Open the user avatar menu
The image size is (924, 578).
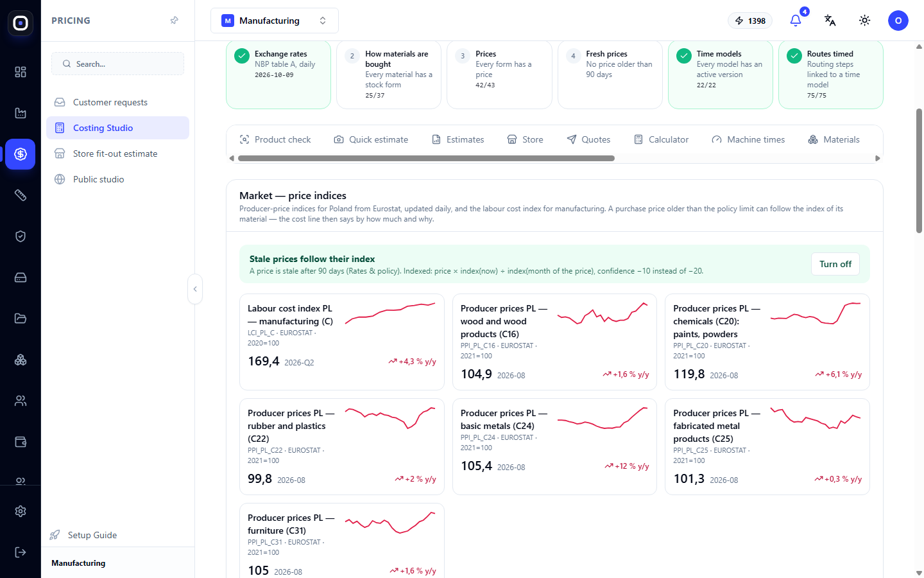coord(898,21)
